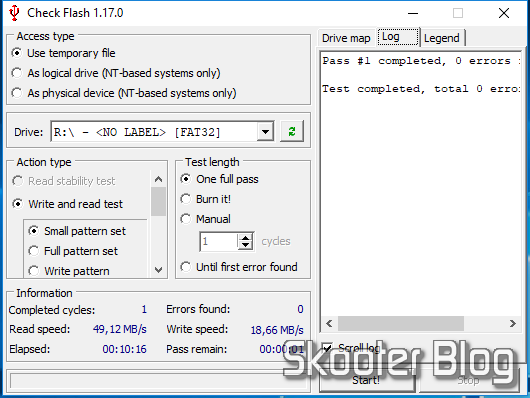This screenshot has height=398, width=530.
Task: Switch to the Log tab
Action: coord(398,37)
